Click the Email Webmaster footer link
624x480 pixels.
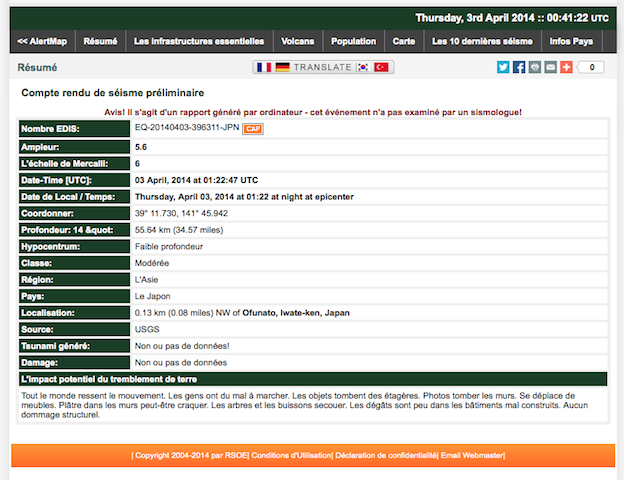click(473, 456)
